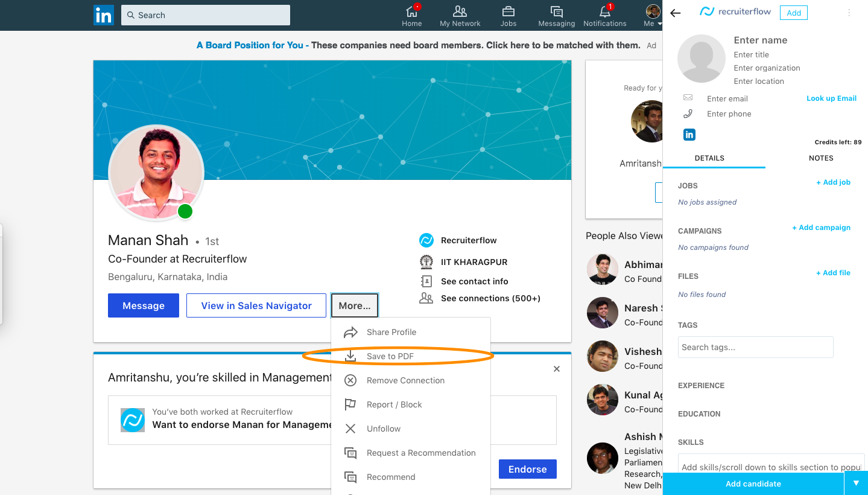Expand Add candidate dropdown arrow
The width and height of the screenshot is (868, 495).
click(856, 484)
